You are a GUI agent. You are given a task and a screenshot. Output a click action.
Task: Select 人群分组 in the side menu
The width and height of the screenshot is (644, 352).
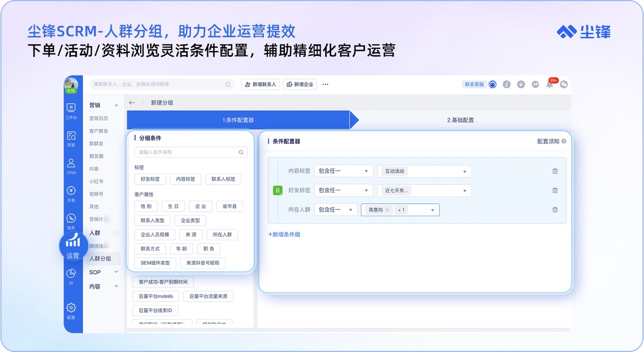coord(100,258)
